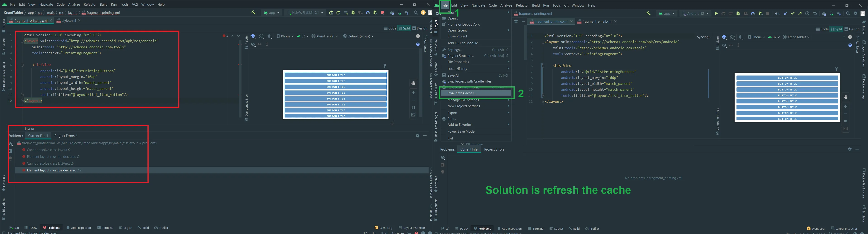Screen dimensions: 868x234
Task: Switch right window editor to Code view
Action: click(x=822, y=29)
